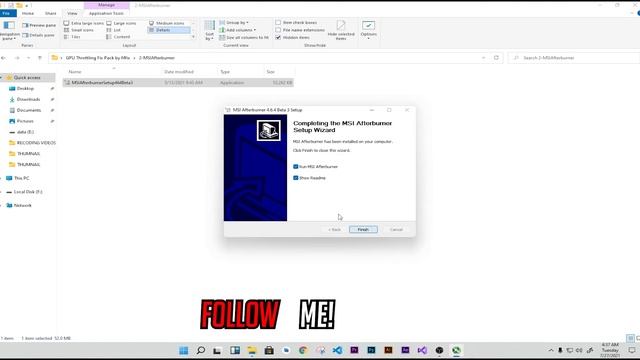Open Documents in the navigation pane
The width and height of the screenshot is (640, 360).
29,110
